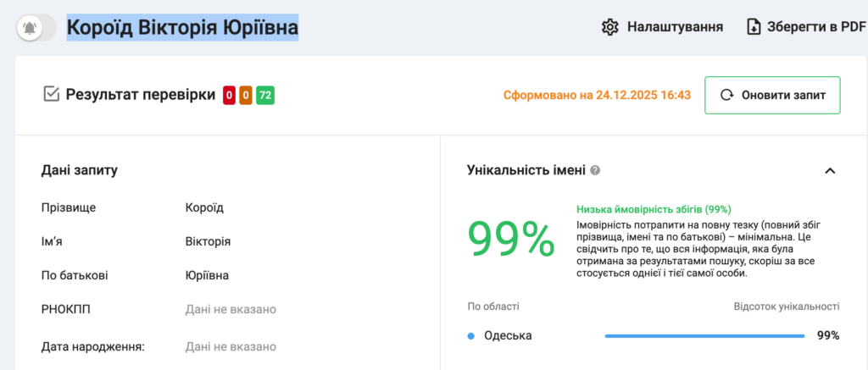Viewport: 868px width, 370px height.
Task: Click the red badge showing 0
Action: pyautogui.click(x=229, y=96)
